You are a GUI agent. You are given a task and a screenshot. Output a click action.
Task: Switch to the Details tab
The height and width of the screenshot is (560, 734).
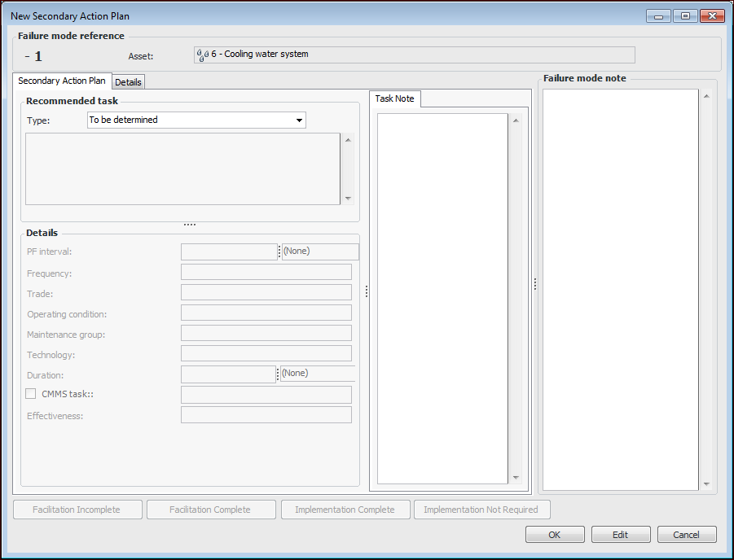(x=128, y=82)
